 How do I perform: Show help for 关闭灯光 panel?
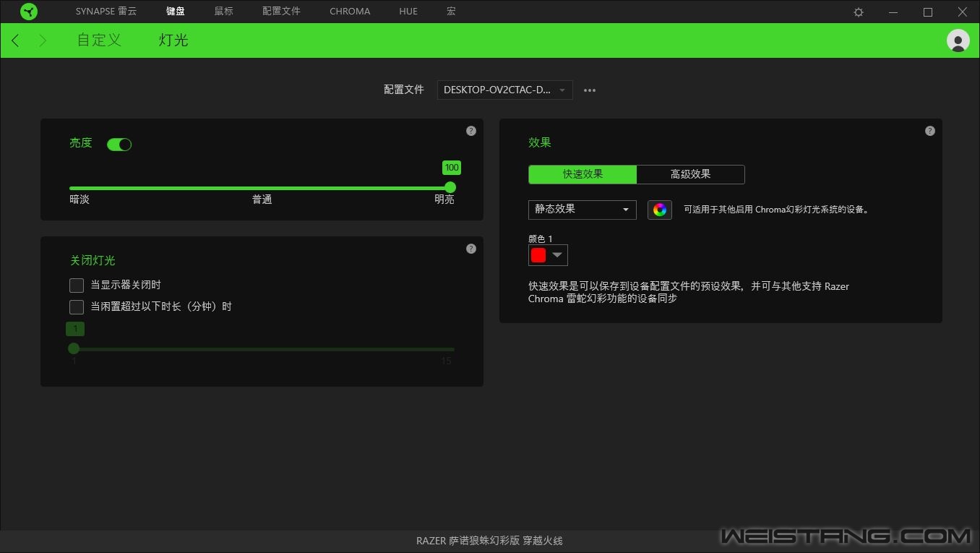pos(471,249)
